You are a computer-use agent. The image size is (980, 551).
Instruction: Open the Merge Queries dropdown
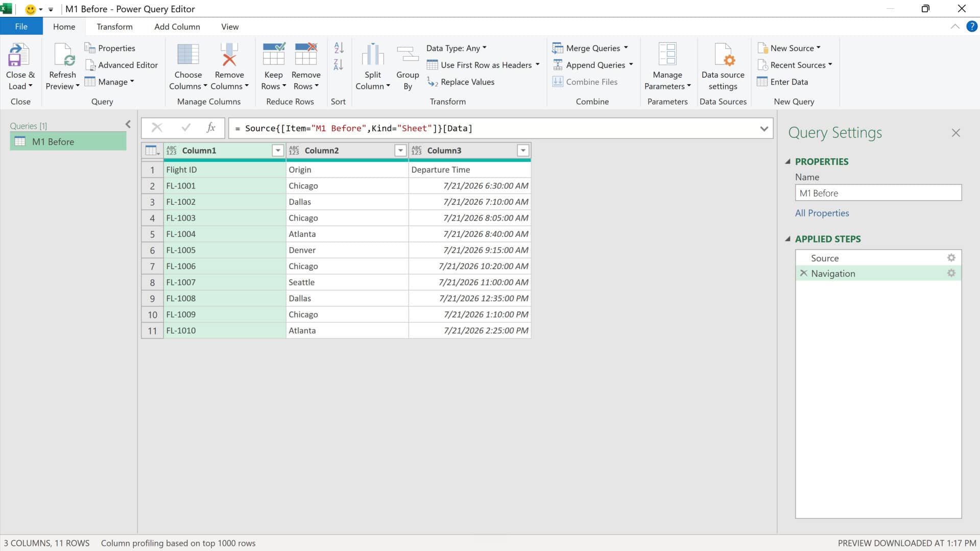(x=626, y=48)
